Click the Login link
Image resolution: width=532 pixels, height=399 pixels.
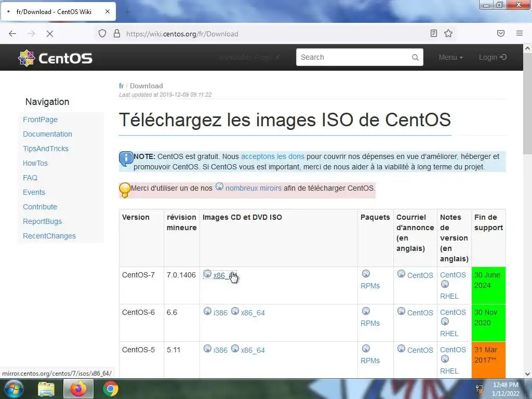[493, 57]
